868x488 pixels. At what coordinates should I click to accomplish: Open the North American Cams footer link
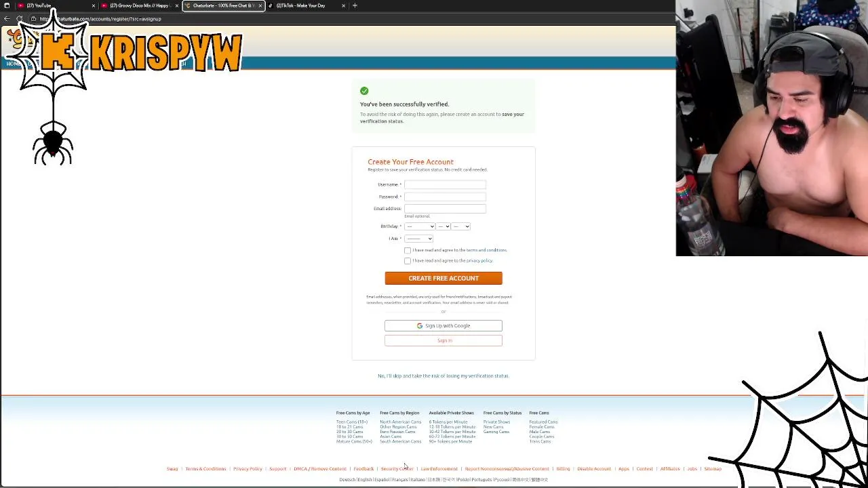click(400, 422)
